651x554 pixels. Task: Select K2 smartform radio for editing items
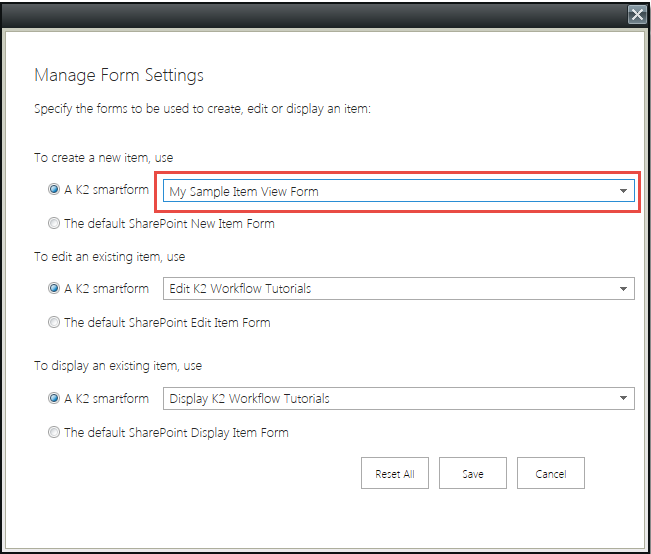tap(54, 289)
